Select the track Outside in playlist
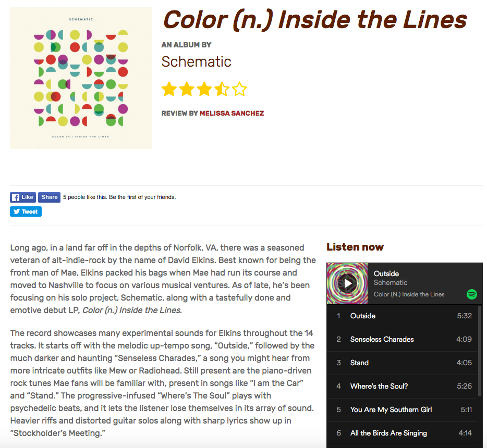The height and width of the screenshot is (448, 487). 402,316
